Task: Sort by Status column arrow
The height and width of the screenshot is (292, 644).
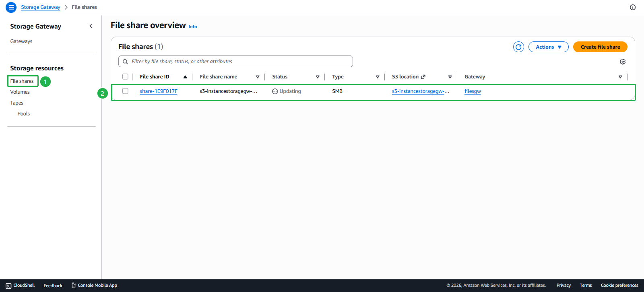Action: click(318, 77)
